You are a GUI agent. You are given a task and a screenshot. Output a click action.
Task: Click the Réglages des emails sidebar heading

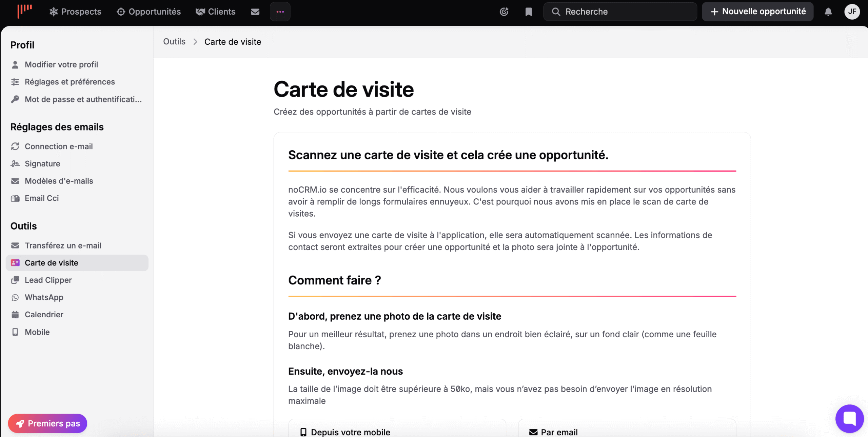click(x=57, y=127)
